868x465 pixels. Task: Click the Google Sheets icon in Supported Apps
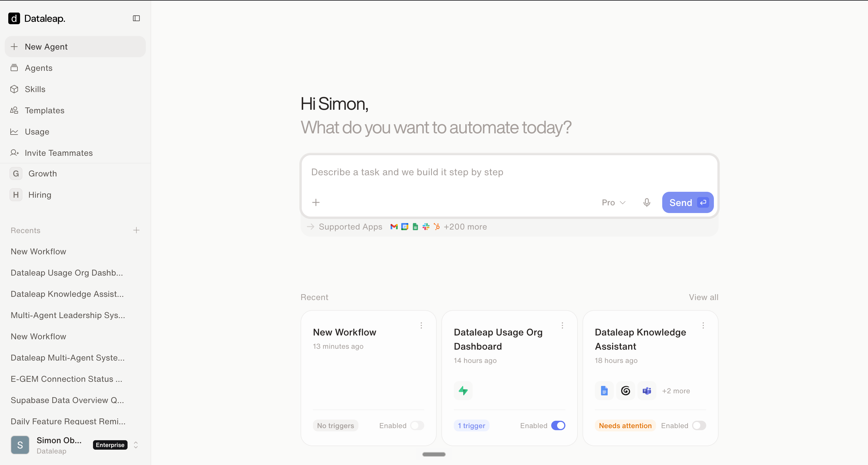pyautogui.click(x=415, y=227)
